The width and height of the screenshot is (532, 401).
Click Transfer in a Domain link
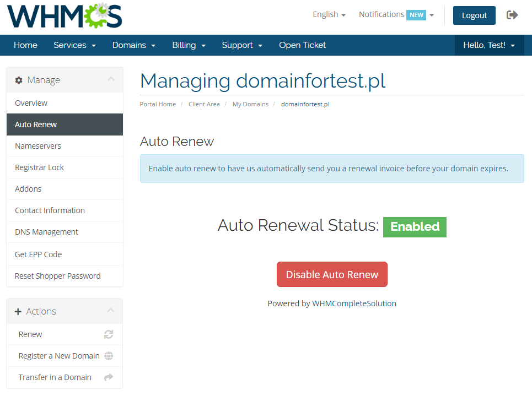[65, 377]
